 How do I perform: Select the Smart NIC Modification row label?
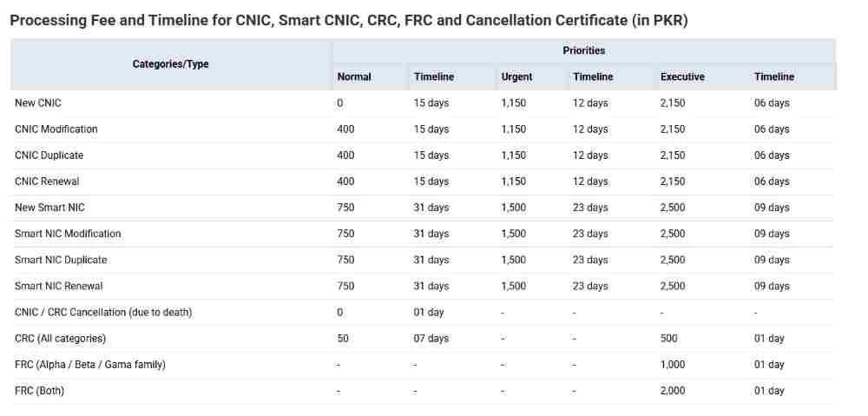tap(68, 234)
